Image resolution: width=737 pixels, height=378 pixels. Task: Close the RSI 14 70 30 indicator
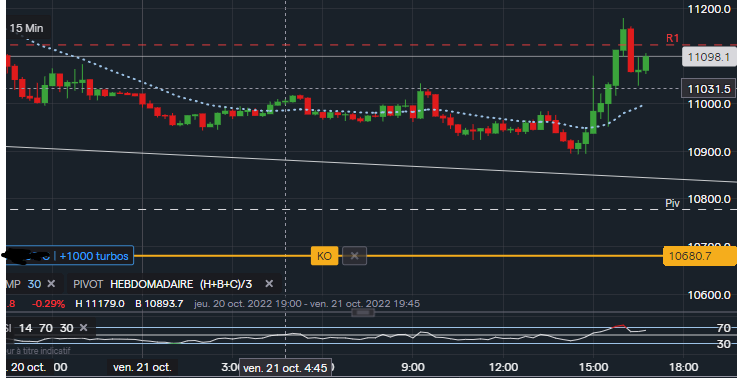(83, 328)
